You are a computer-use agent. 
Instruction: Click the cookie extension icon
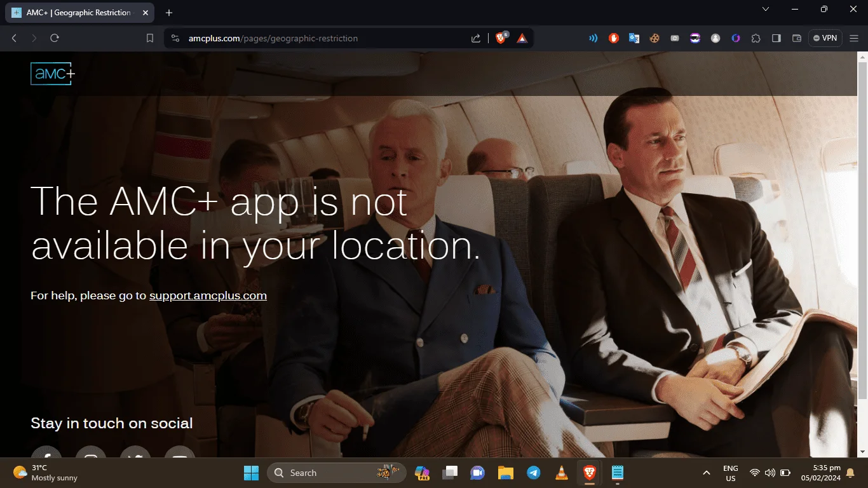coord(654,38)
